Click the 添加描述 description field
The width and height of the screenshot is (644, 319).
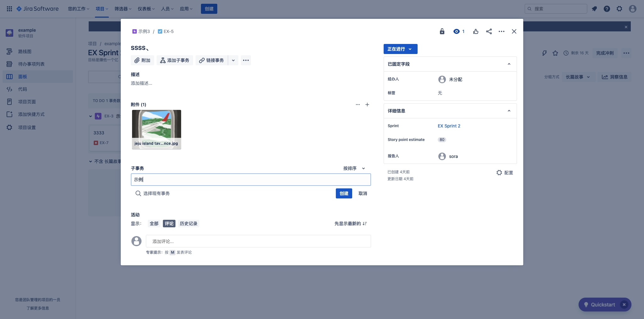click(142, 83)
